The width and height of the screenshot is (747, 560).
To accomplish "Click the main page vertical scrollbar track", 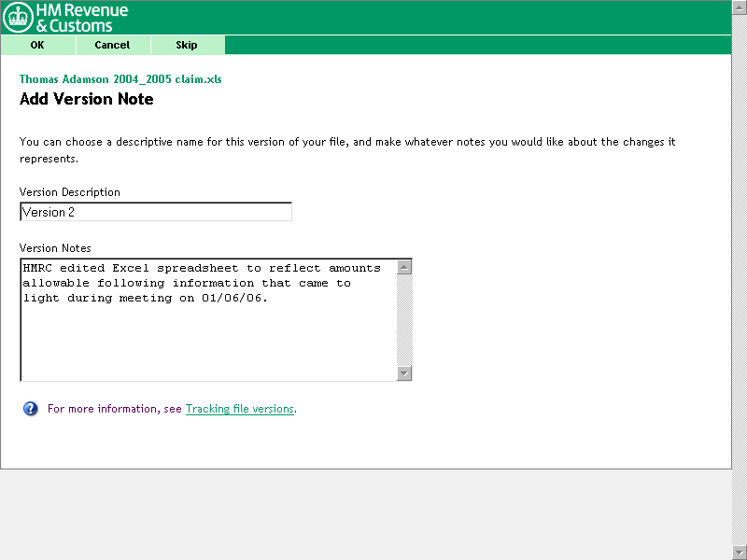I will 739,280.
